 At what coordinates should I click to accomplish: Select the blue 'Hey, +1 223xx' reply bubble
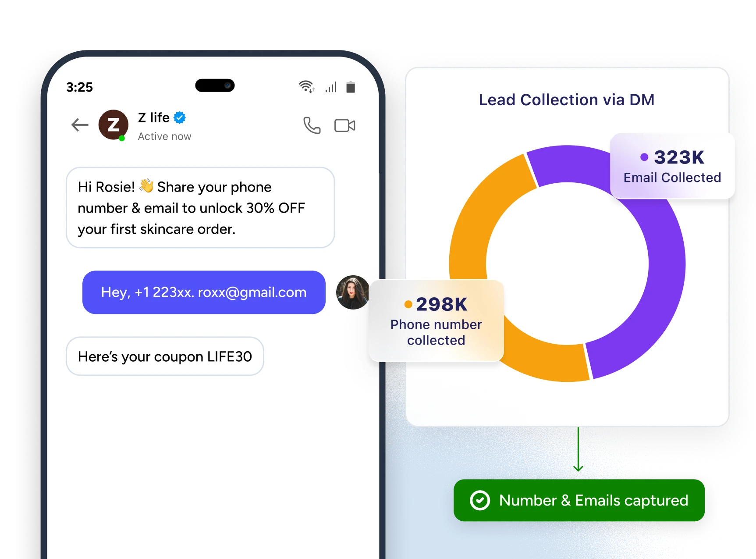[204, 292]
